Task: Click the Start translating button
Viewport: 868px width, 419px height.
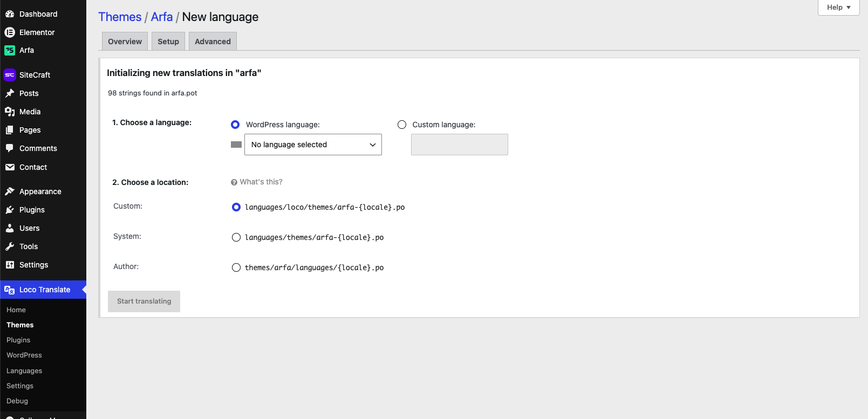Action: coord(144,301)
